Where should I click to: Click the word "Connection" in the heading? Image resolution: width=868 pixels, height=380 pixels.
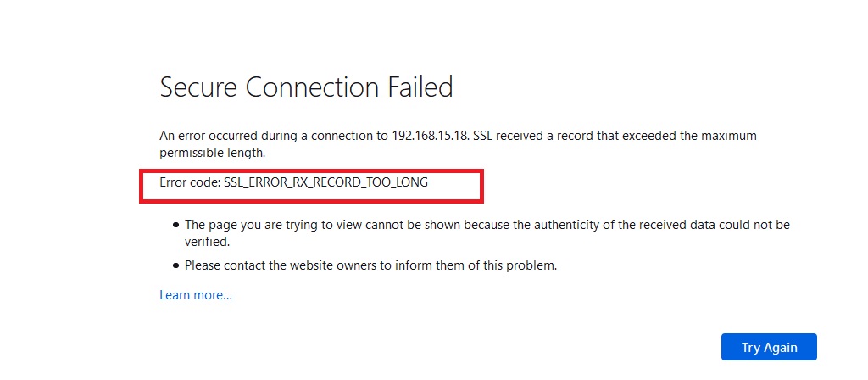(x=313, y=87)
